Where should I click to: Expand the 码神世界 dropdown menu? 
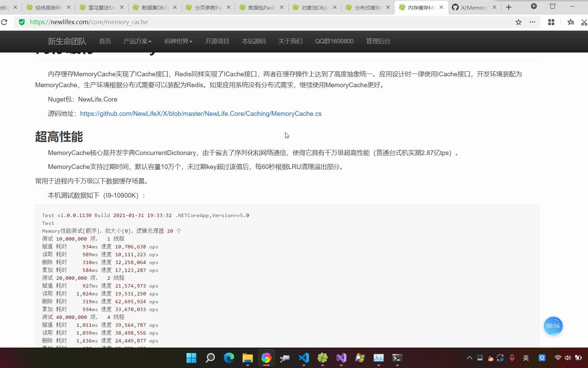(x=178, y=41)
